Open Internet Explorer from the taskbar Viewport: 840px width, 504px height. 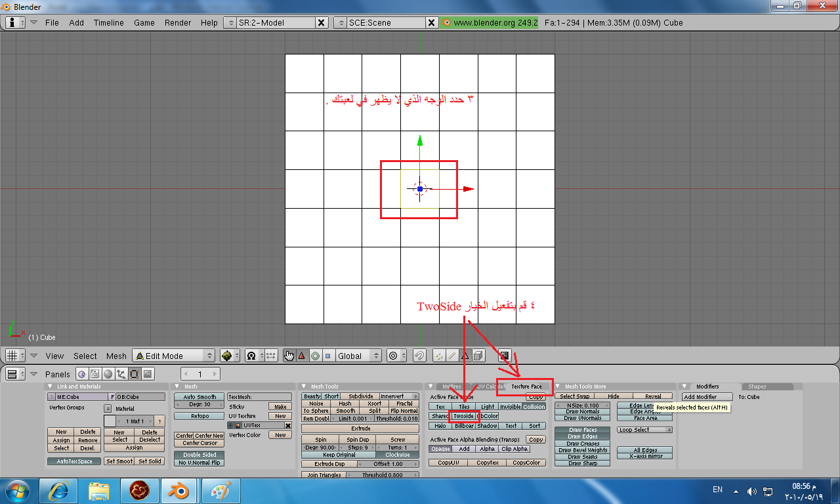(58, 490)
